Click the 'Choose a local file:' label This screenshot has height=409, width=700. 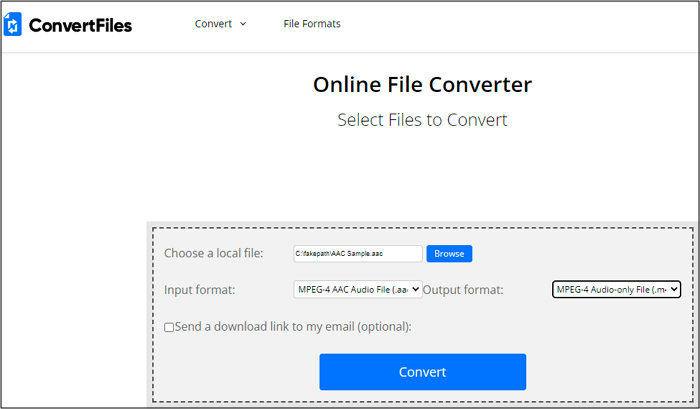point(213,254)
